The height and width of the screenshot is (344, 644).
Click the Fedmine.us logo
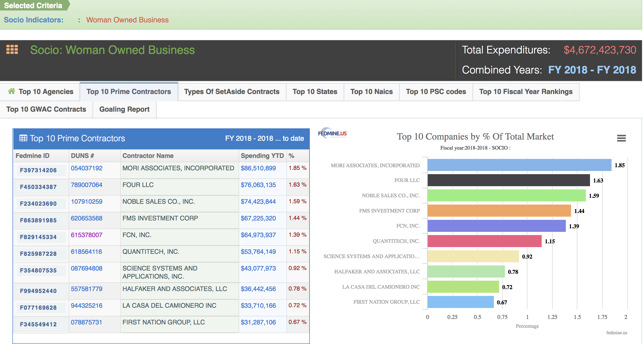pyautogui.click(x=333, y=133)
